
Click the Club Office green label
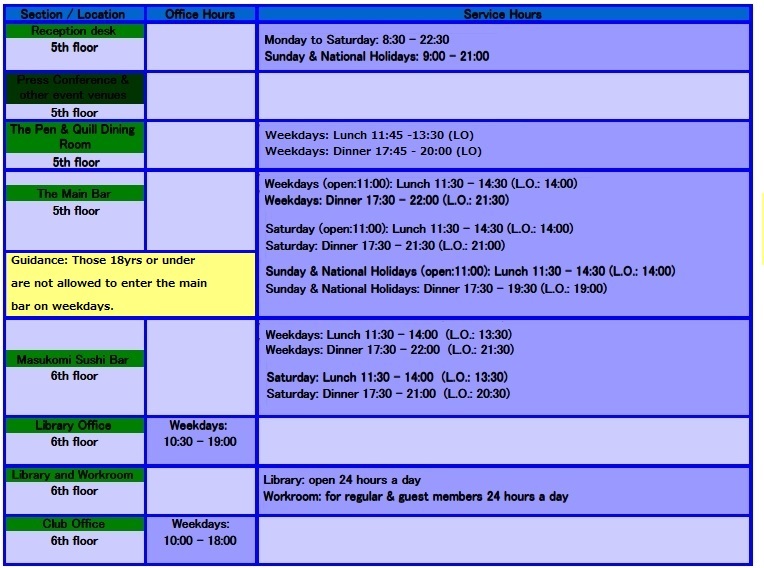74,524
